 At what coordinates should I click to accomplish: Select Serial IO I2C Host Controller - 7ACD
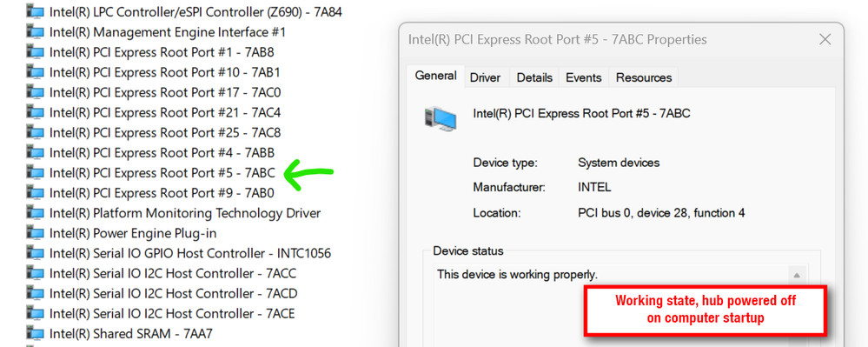tap(173, 293)
